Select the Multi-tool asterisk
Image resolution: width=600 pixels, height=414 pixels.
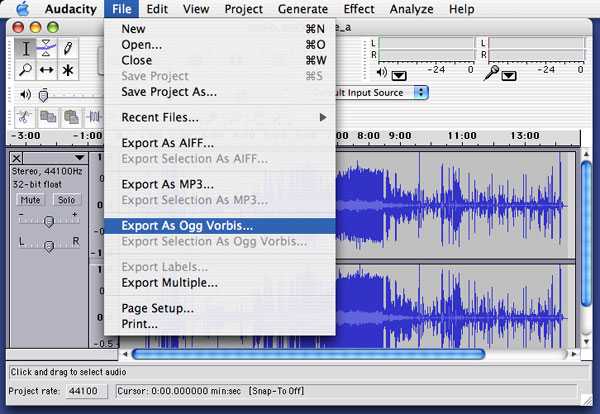(68, 70)
